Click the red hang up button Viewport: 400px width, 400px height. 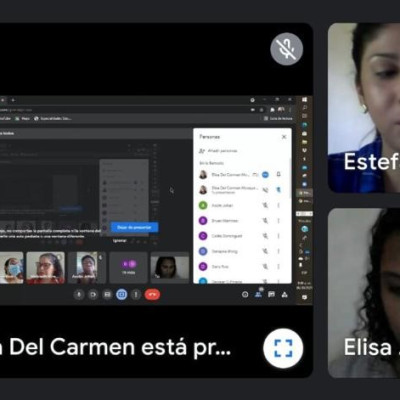(x=152, y=295)
